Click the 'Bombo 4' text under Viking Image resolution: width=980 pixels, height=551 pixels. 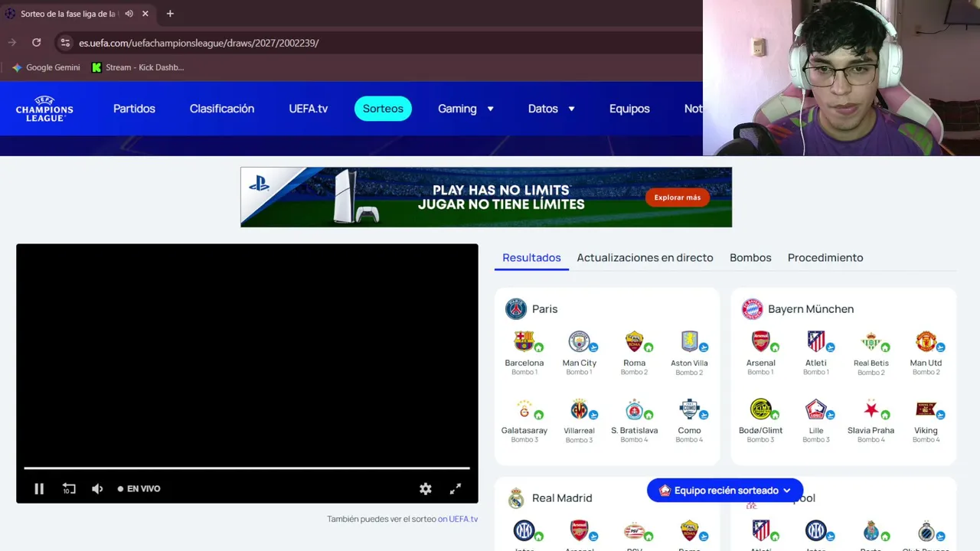pyautogui.click(x=926, y=440)
